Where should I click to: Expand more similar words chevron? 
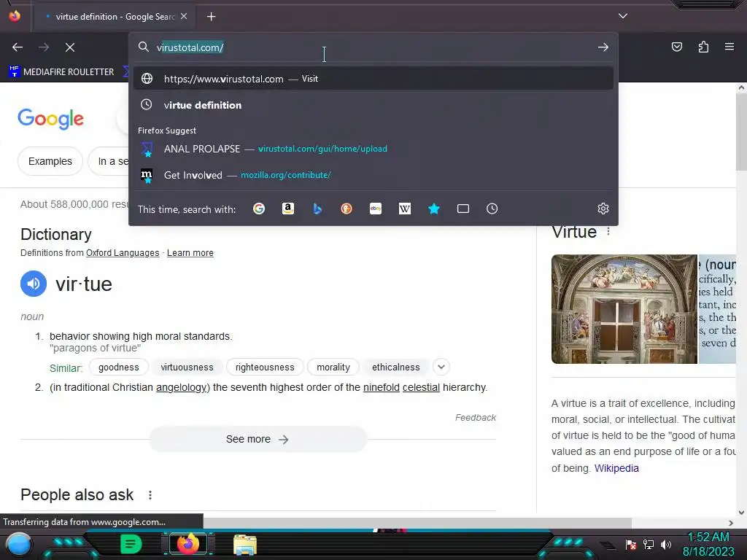[x=441, y=367]
